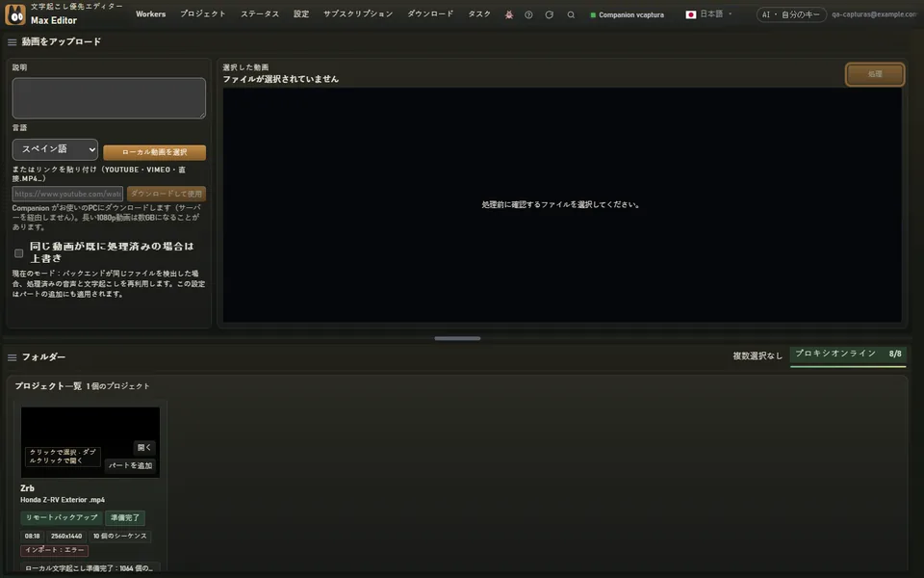This screenshot has width=924, height=578.
Task: Click the Companion vcaptura status indicator
Action: coord(627,14)
